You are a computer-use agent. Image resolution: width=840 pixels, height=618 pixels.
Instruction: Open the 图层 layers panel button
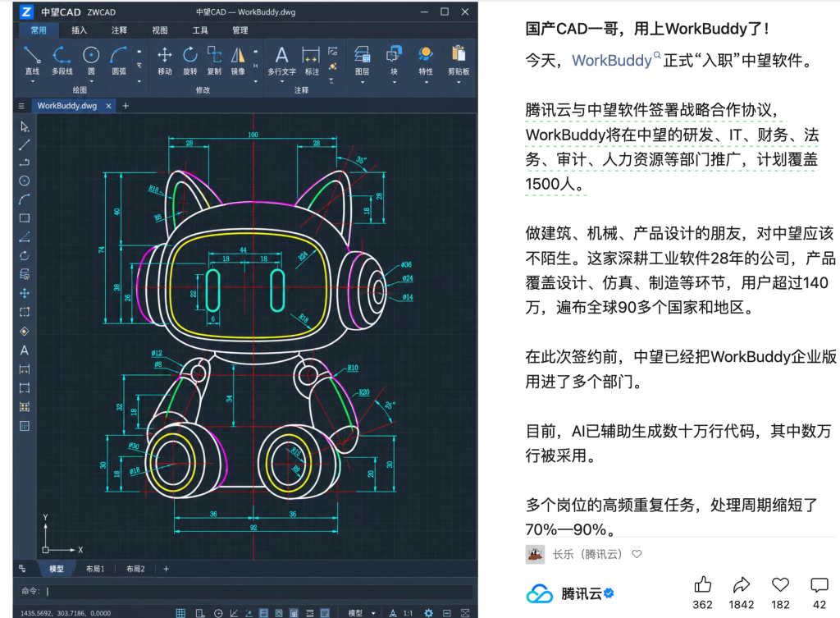click(362, 60)
